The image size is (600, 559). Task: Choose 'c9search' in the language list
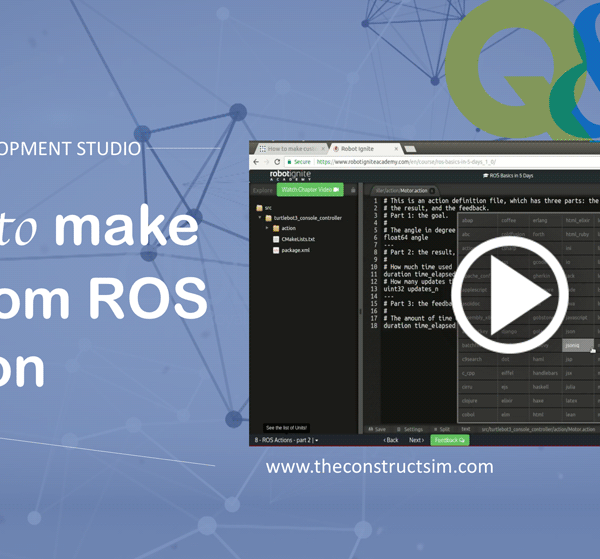pos(471,359)
